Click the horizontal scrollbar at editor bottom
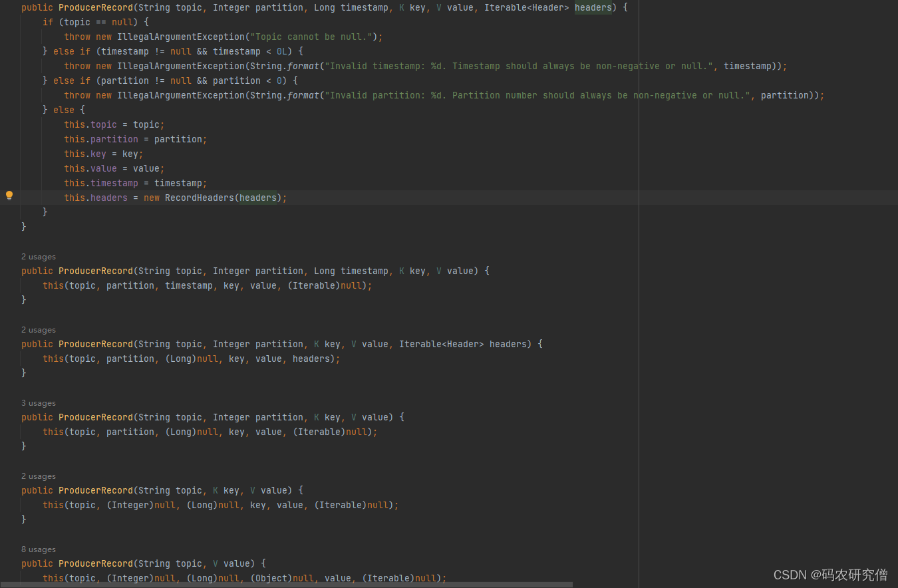Viewport: 898px width, 588px height. pos(287,585)
